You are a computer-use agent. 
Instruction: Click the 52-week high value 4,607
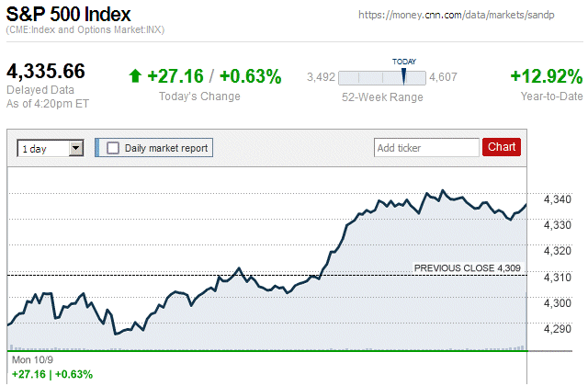coord(444,77)
